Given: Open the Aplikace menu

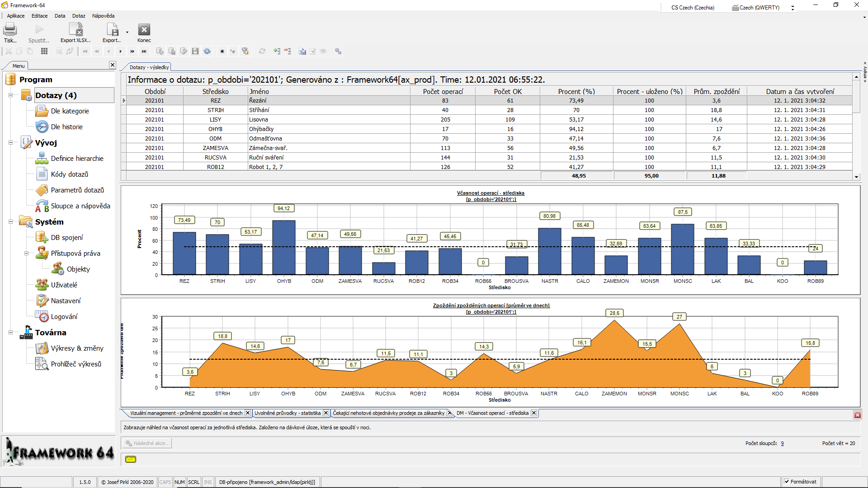Looking at the screenshot, I should (16, 16).
